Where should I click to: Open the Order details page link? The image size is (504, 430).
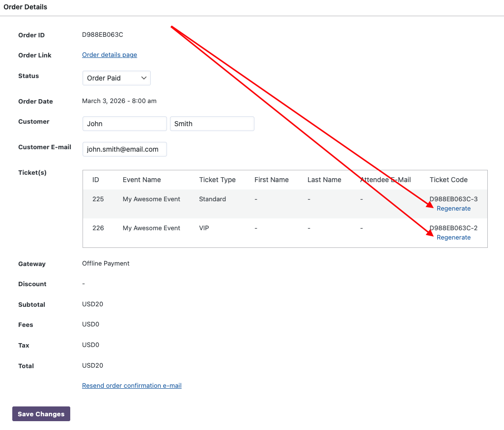pyautogui.click(x=110, y=55)
